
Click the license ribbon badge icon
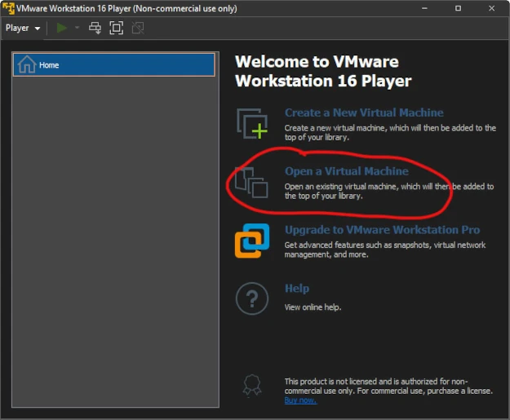tap(252, 385)
